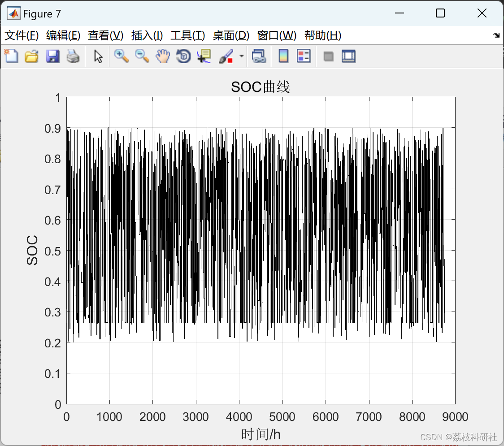This screenshot has width=504, height=446.
Task: Expand the brush color dropdown arrow
Action: (x=241, y=56)
